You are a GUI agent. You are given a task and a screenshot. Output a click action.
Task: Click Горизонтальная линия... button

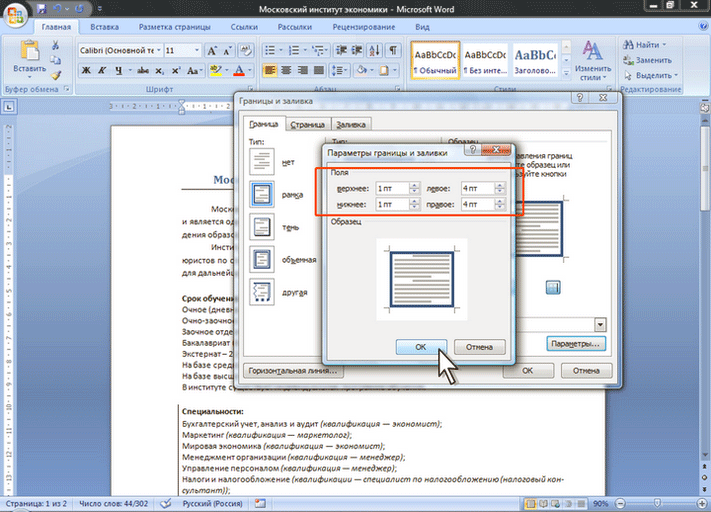point(293,371)
